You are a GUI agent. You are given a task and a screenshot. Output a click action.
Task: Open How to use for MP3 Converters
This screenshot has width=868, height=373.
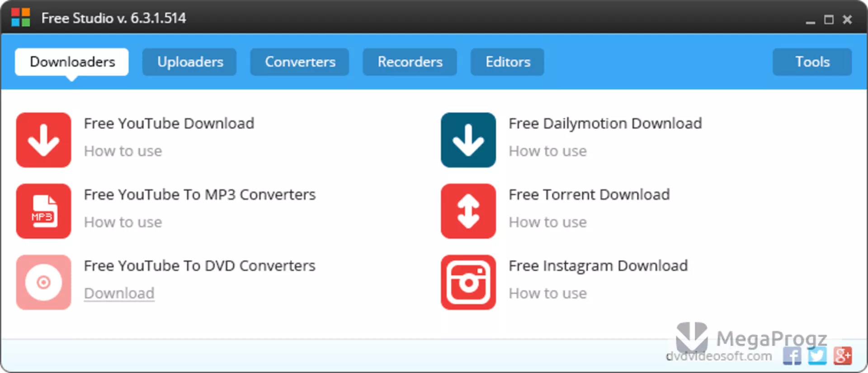pyautogui.click(x=123, y=222)
